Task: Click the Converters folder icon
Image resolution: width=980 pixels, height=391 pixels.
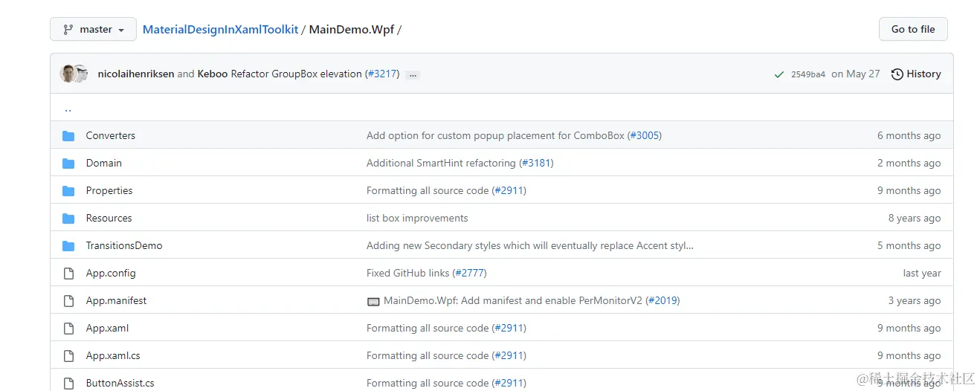Action: [68, 136]
